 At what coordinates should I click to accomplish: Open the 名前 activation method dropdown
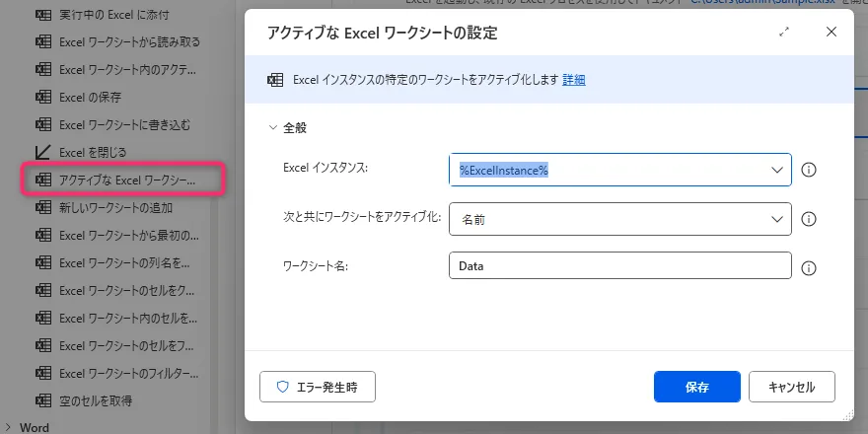point(778,219)
